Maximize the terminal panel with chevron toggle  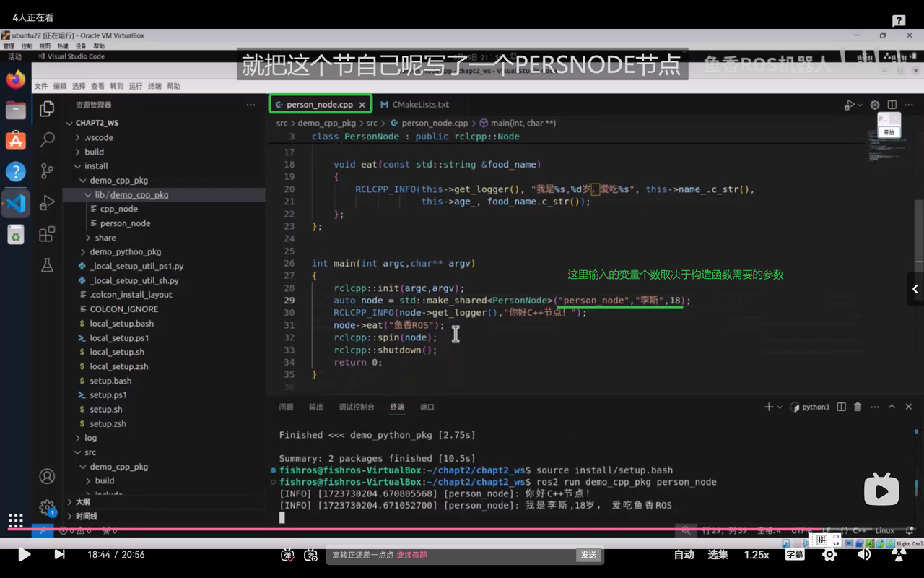892,407
